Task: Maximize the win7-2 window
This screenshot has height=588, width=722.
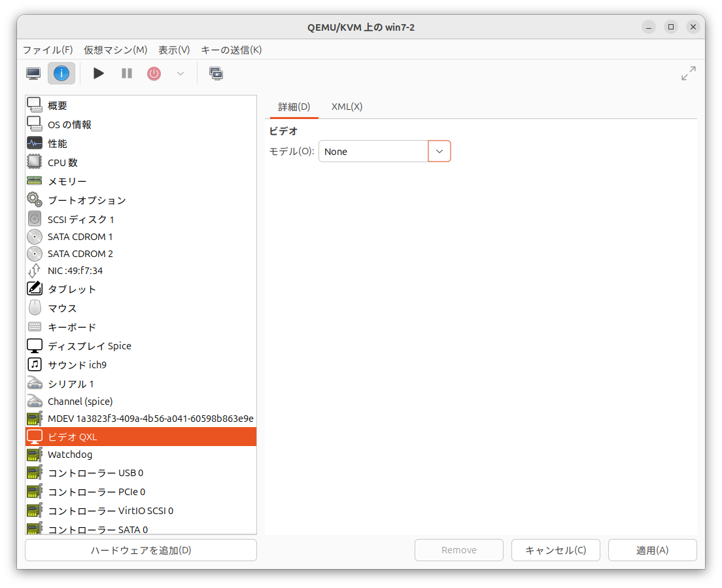Action: [x=671, y=27]
